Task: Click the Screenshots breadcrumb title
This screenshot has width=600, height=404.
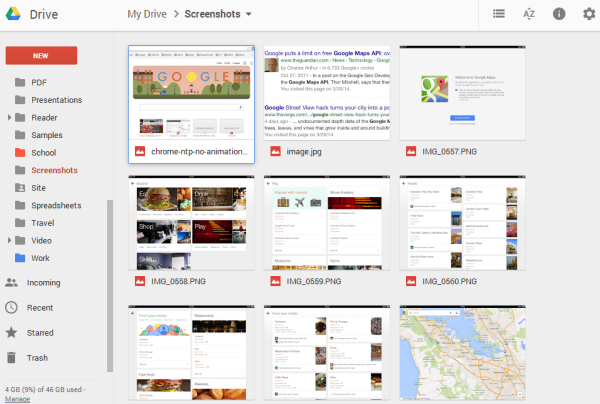Action: click(x=212, y=14)
